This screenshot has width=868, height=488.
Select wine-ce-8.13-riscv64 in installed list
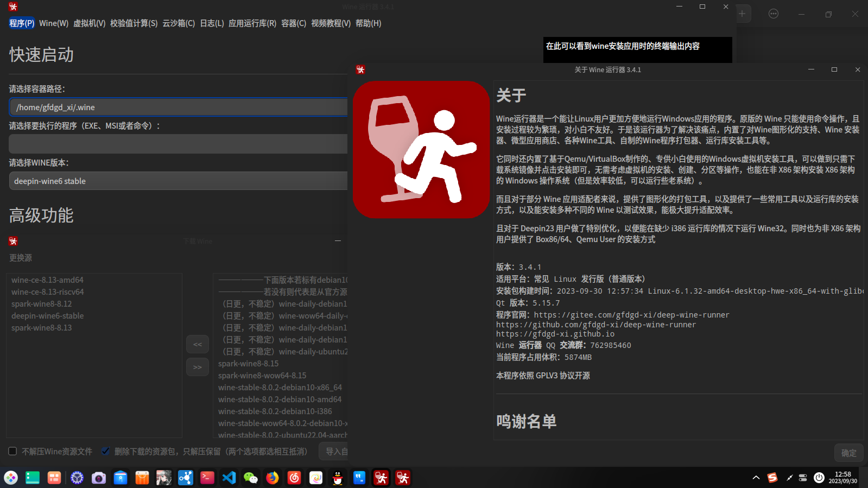[x=94, y=292]
